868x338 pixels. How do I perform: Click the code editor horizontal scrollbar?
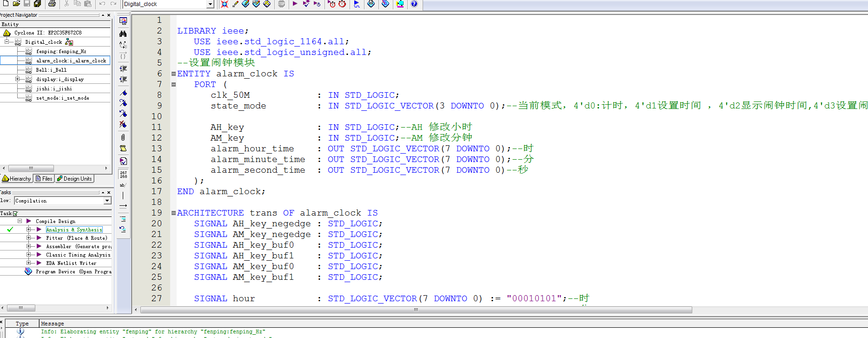(x=416, y=310)
